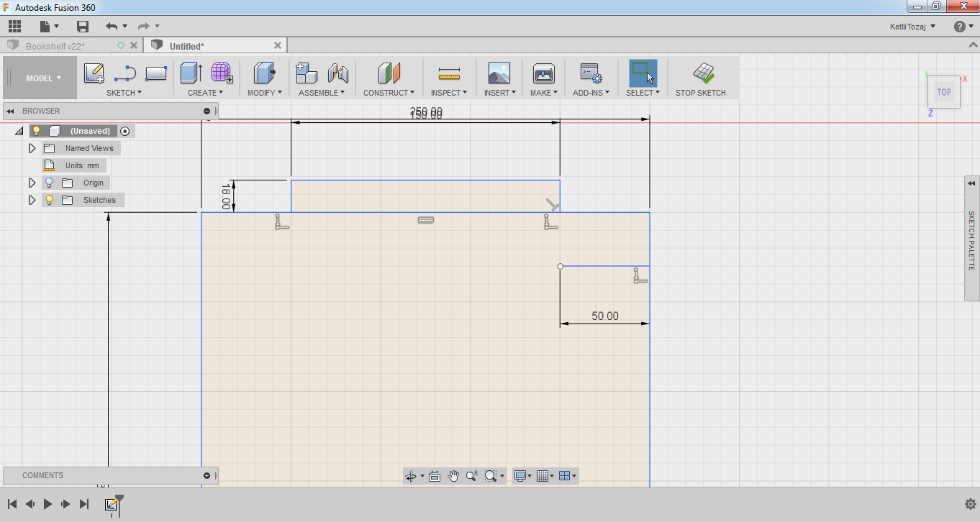Open the help question mark menu
The width and height of the screenshot is (980, 522).
(x=963, y=27)
